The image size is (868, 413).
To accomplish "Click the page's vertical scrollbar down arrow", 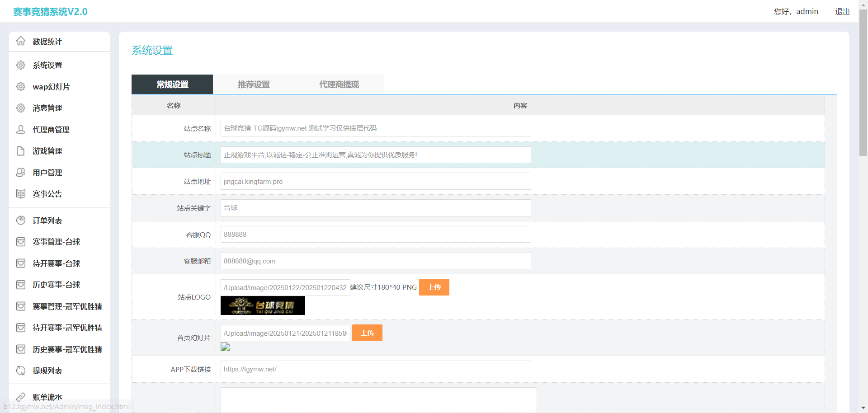I will click(863, 408).
